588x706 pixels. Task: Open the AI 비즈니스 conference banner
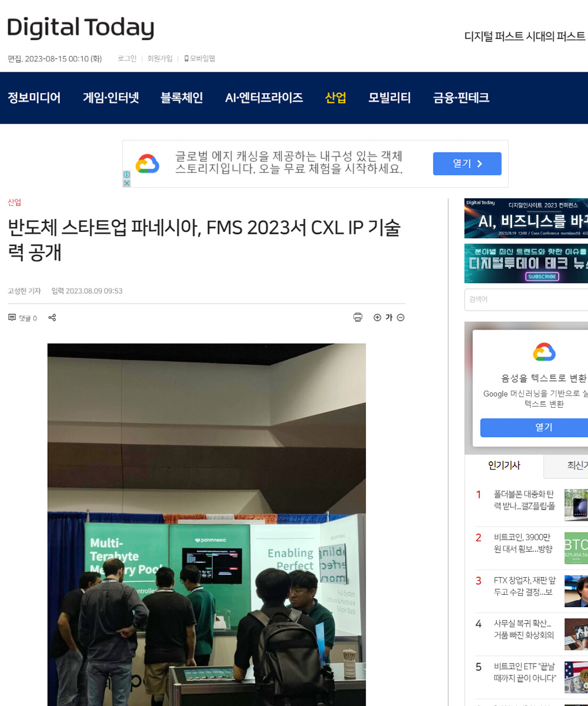(526, 218)
